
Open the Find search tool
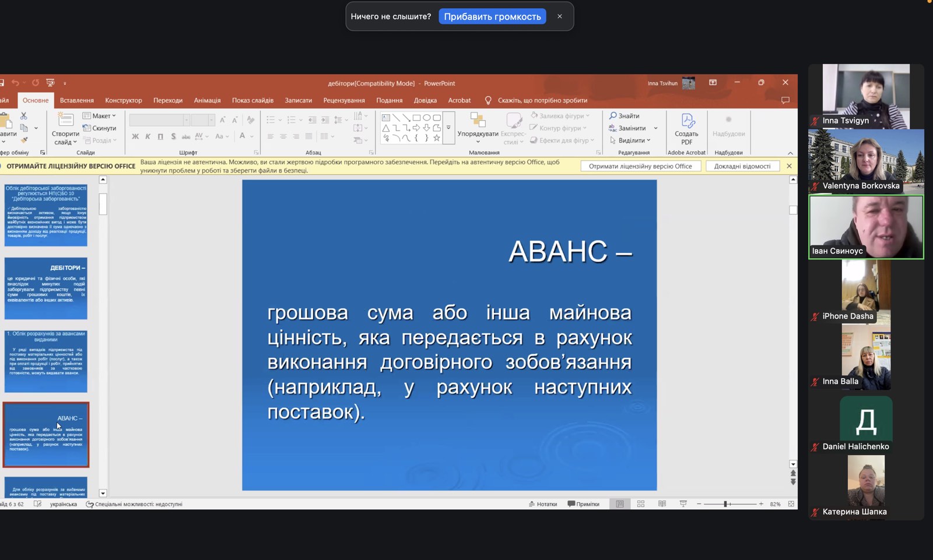click(x=625, y=116)
